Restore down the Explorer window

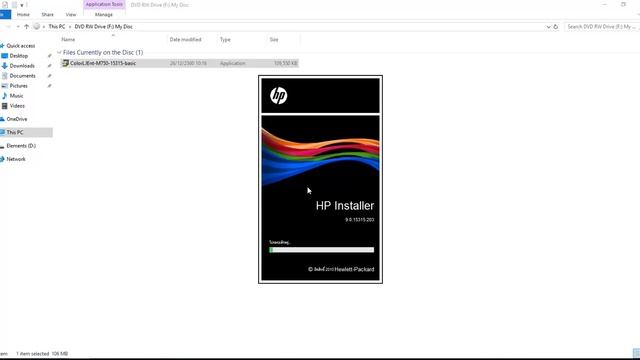(x=623, y=4)
